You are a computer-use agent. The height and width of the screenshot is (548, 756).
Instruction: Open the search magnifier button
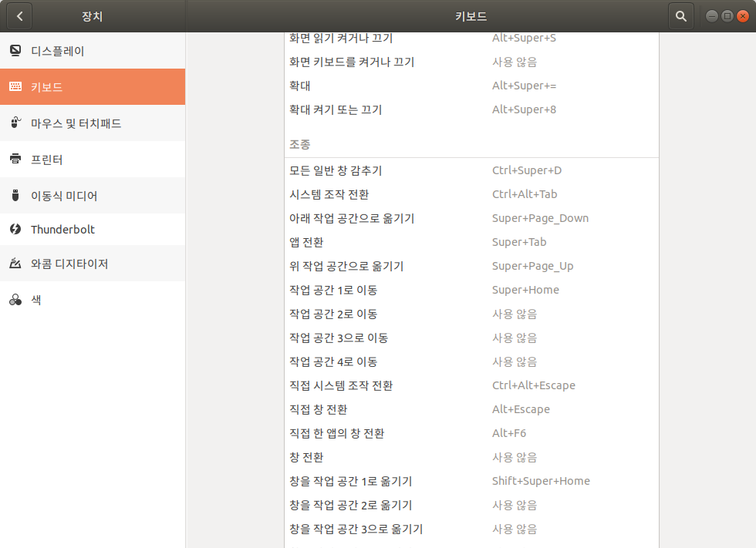(x=680, y=16)
